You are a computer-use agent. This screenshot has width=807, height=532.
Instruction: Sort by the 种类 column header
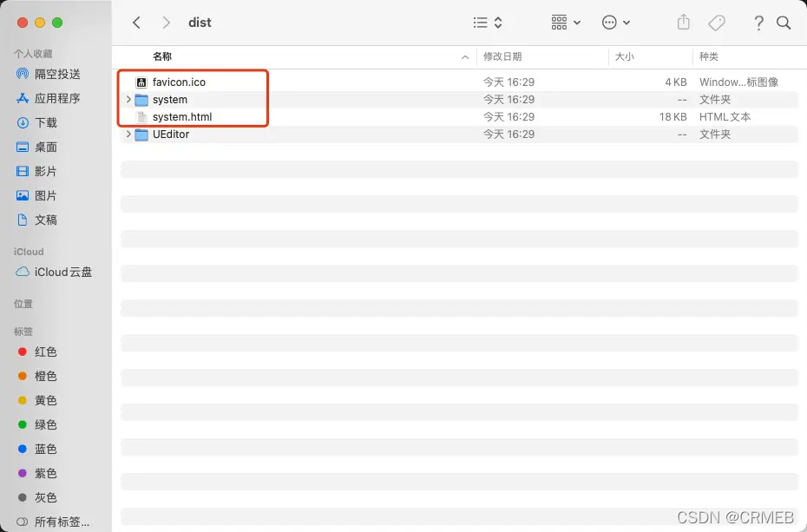coord(709,56)
